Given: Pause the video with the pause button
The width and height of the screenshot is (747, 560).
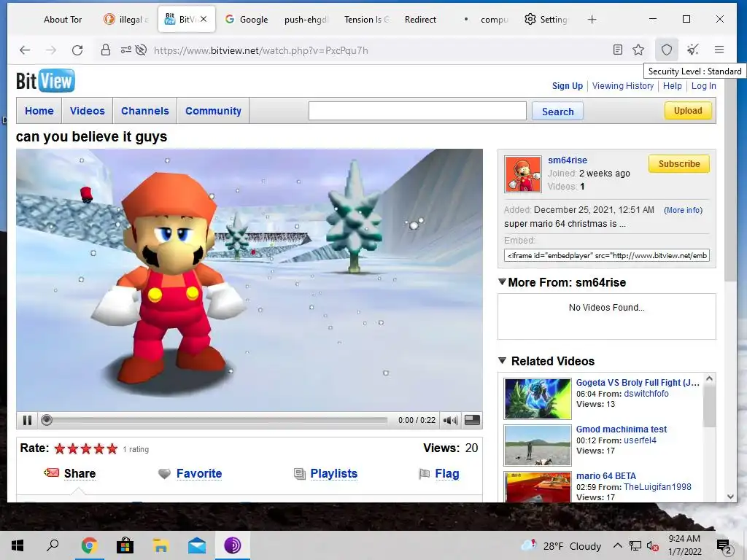Looking at the screenshot, I should pyautogui.click(x=27, y=420).
